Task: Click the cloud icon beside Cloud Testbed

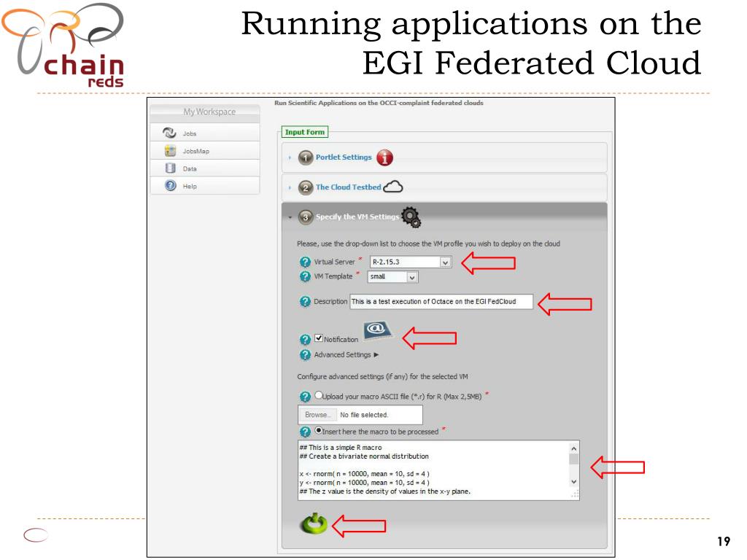Action: tap(393, 187)
